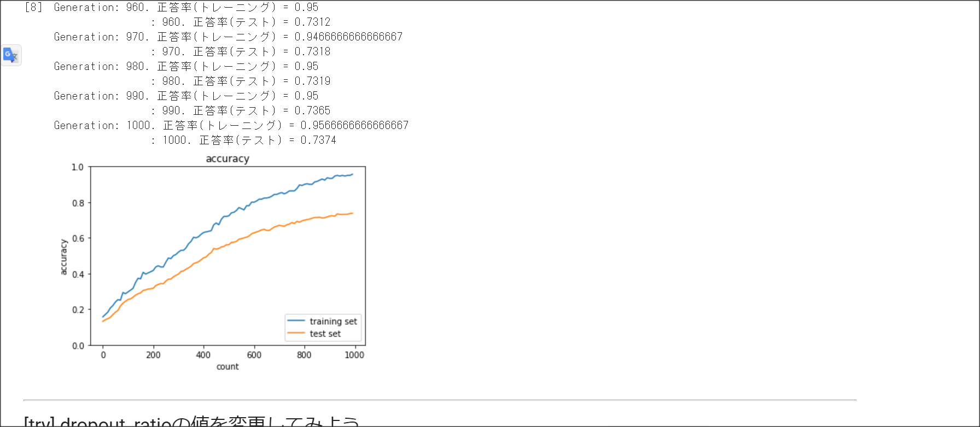This screenshot has width=980, height=427.
Task: Click the count x-axis label
Action: coord(227,366)
